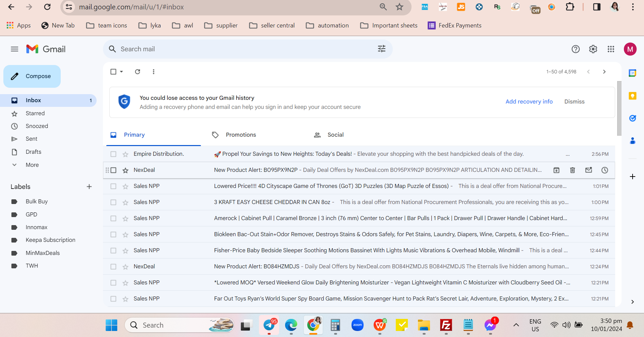Click the Windows taskbar Search box
Image resolution: width=644 pixels, height=337 pixels.
(x=180, y=325)
